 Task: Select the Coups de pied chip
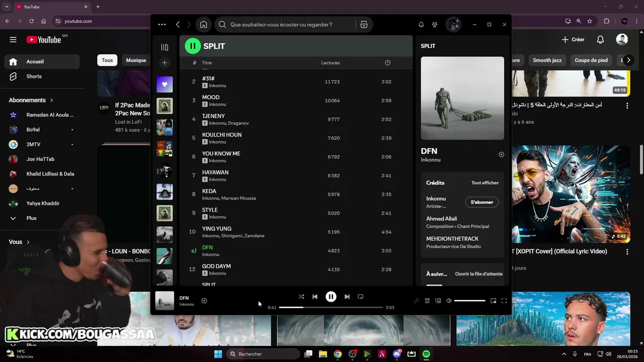[591, 60]
